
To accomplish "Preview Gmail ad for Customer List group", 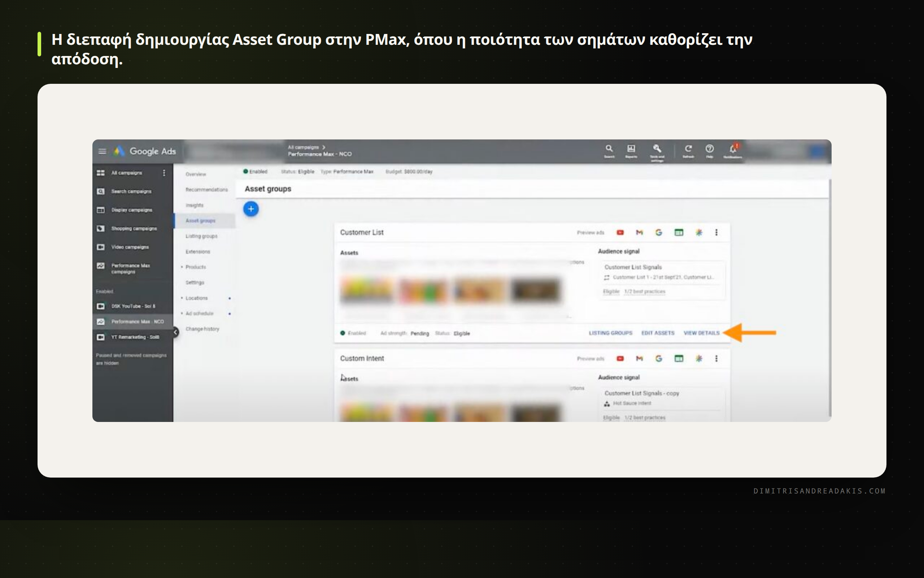I will (640, 232).
